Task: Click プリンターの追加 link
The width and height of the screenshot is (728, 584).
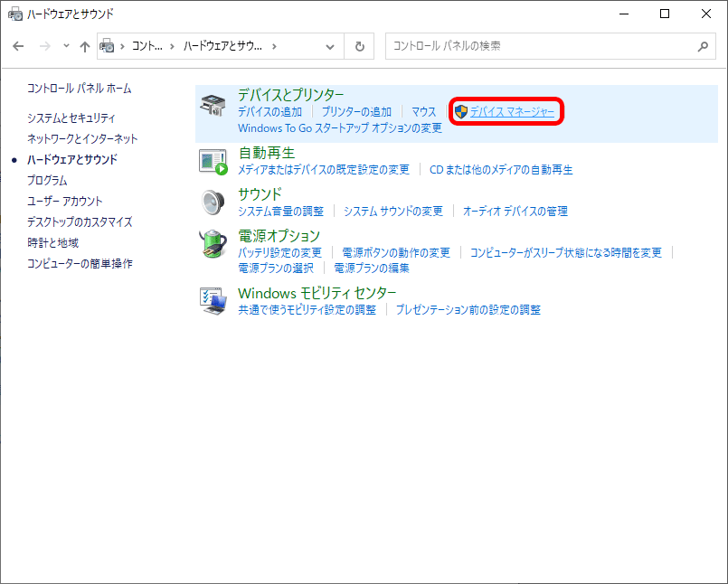Action: coord(356,112)
